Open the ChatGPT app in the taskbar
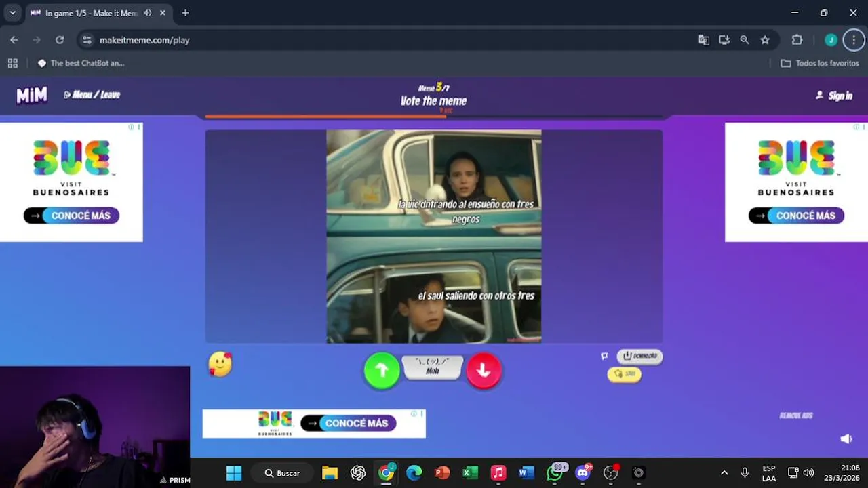 358,473
